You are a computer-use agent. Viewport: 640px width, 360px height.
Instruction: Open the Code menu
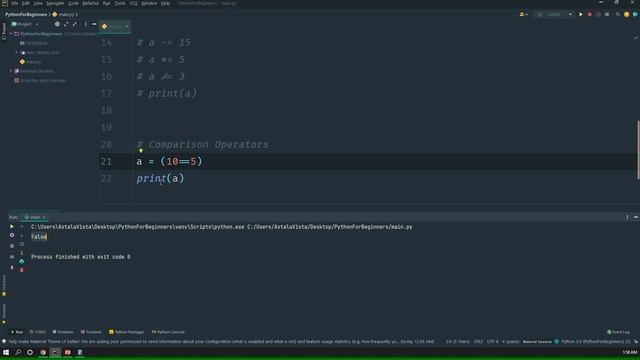[73, 3]
